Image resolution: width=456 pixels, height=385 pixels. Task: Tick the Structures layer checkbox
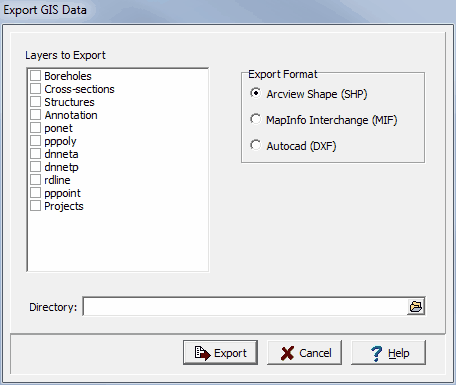[35, 102]
